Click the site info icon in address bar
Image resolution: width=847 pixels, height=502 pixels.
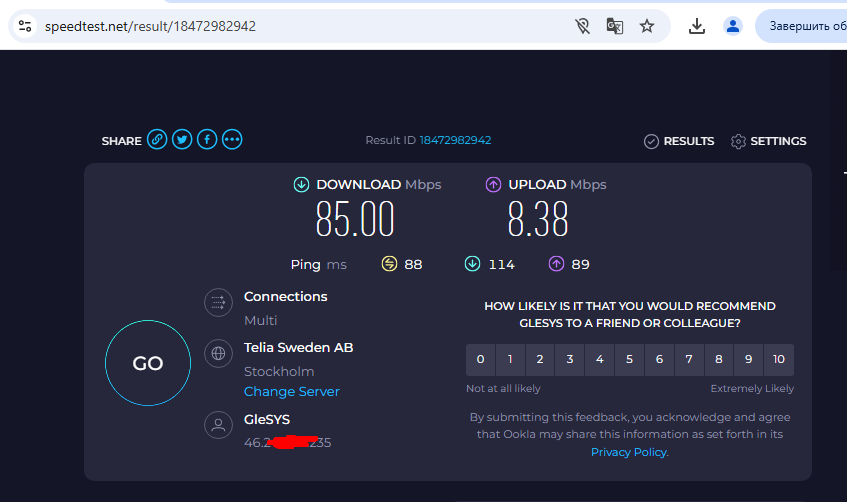pos(26,26)
